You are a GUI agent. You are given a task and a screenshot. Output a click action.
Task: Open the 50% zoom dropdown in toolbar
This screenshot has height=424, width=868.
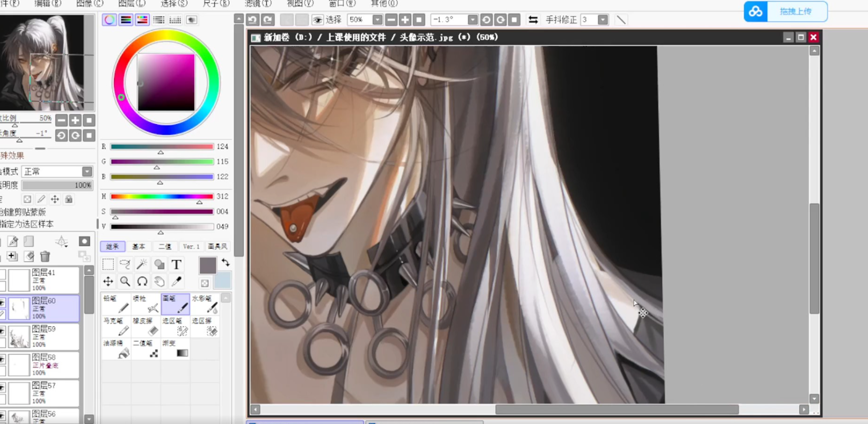click(x=377, y=19)
